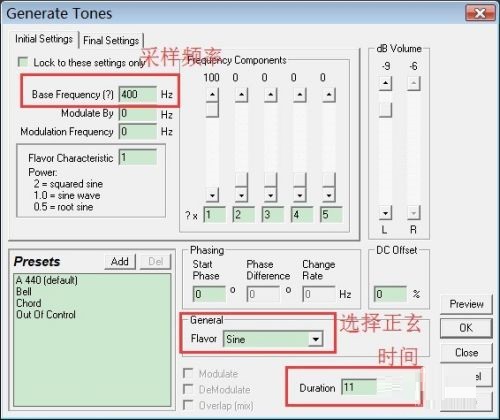The height and width of the screenshot is (420, 500).
Task: Enable Lock to these settings only
Action: 23,62
